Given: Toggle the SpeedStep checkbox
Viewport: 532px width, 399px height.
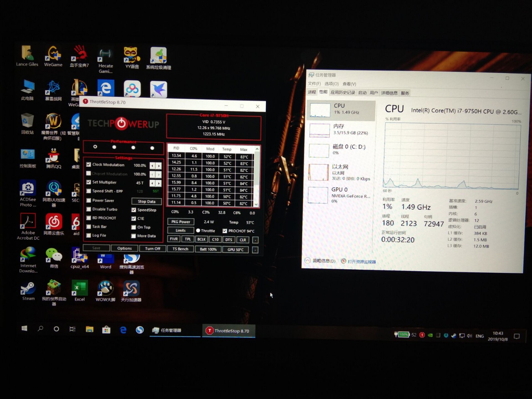Looking at the screenshot, I should [x=134, y=210].
